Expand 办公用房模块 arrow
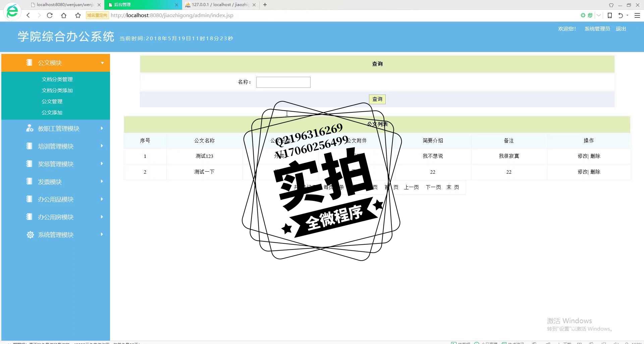Screen dimensions: 644x344 point(102,217)
